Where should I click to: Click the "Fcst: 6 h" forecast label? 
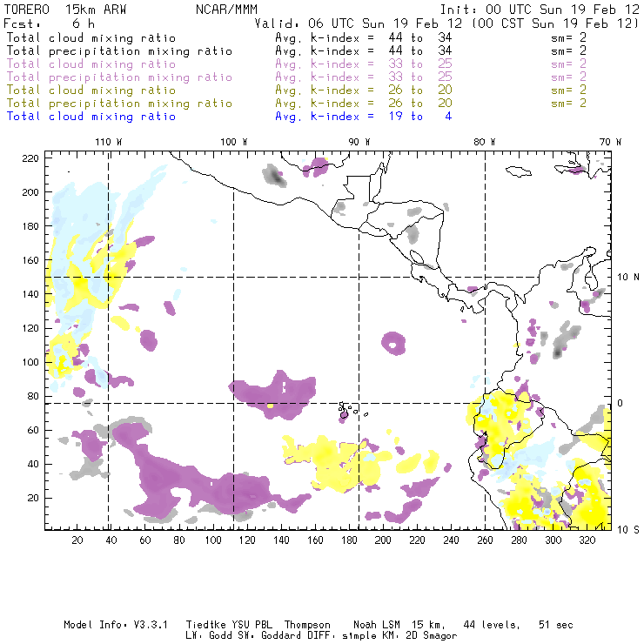49,23
